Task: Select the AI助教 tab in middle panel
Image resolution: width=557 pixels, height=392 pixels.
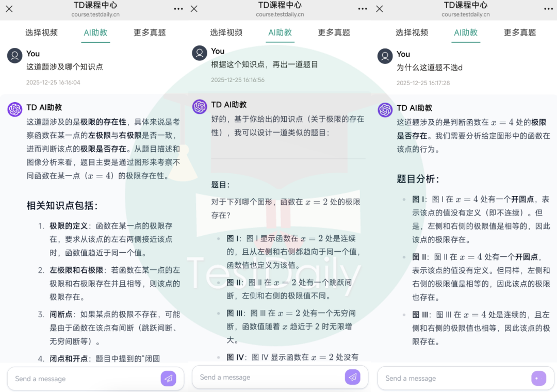Action: click(280, 32)
